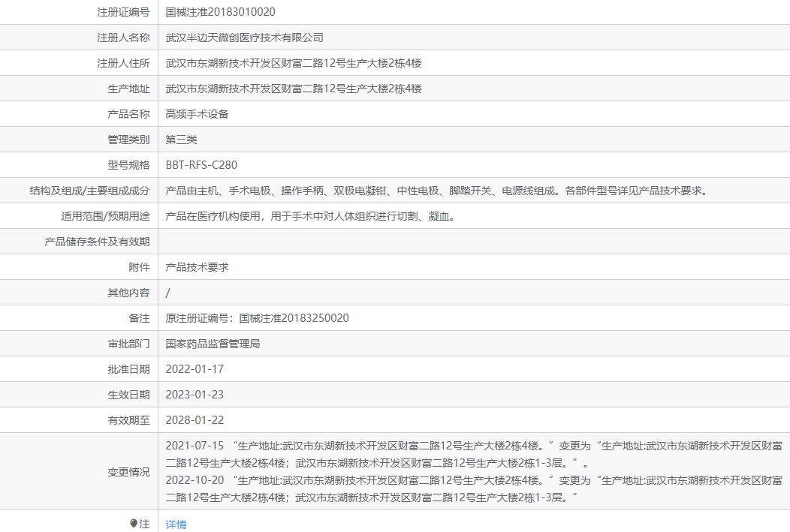
Task: Select registration number 国械注准20183010020
Action: pos(220,12)
